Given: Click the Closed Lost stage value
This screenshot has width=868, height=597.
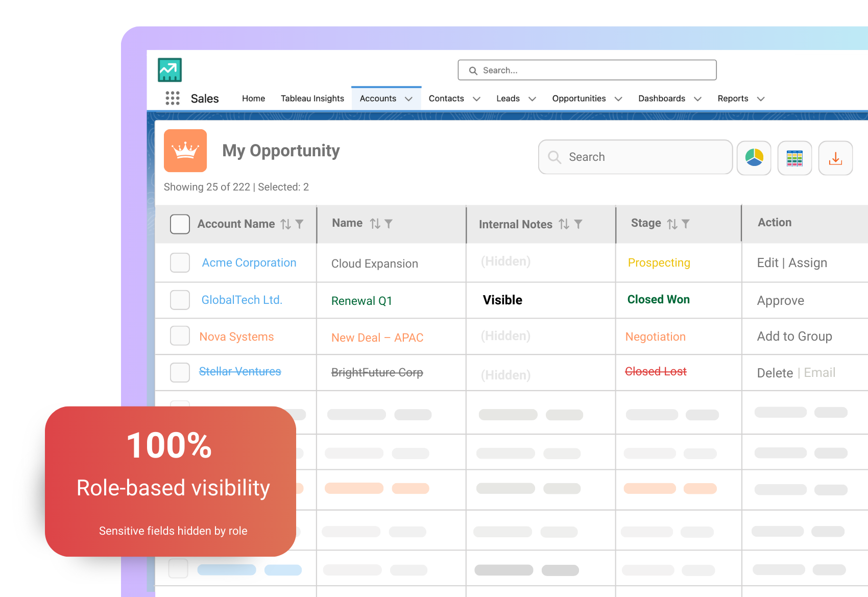Looking at the screenshot, I should pyautogui.click(x=656, y=371).
